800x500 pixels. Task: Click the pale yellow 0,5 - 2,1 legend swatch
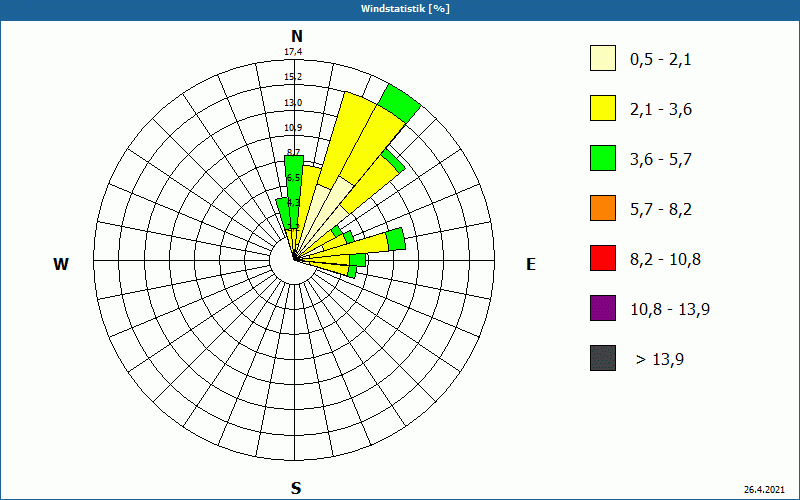coord(603,58)
